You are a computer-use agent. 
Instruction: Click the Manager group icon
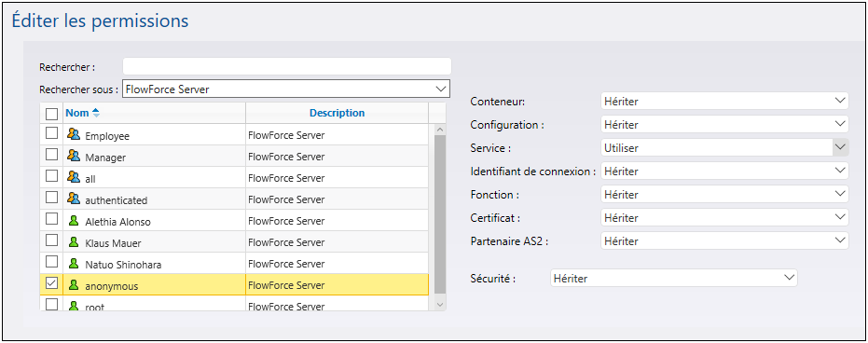click(74, 156)
